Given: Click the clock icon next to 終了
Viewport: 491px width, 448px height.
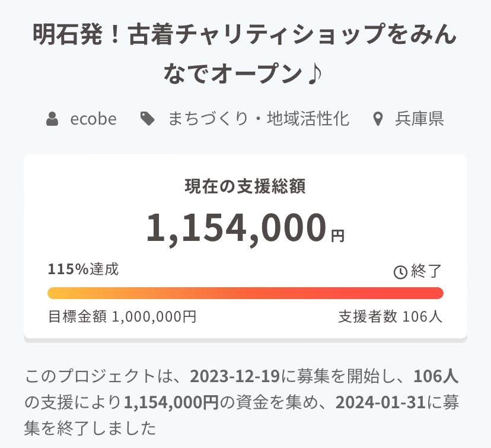Looking at the screenshot, I should click(x=401, y=272).
